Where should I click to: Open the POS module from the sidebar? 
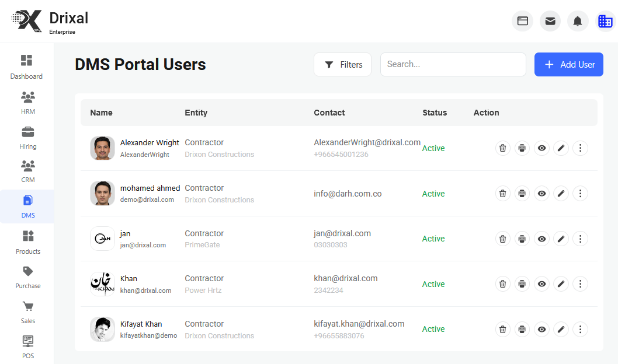point(27,345)
